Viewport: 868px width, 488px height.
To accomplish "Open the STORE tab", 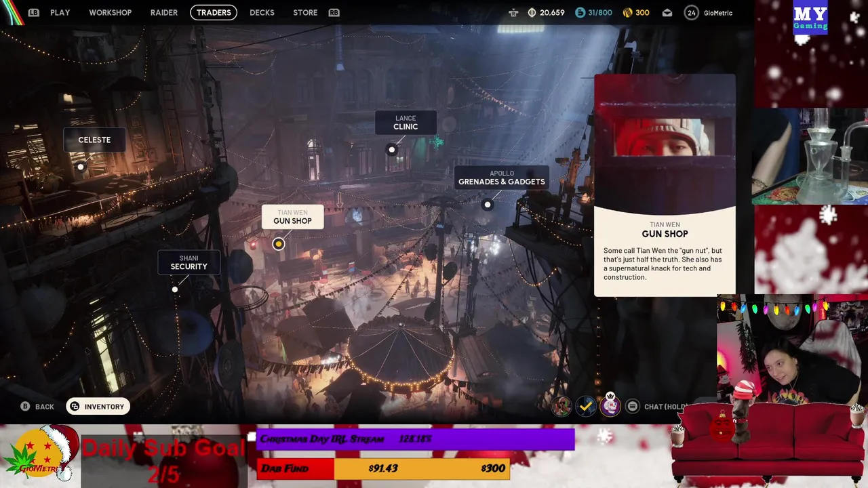I will [x=305, y=12].
